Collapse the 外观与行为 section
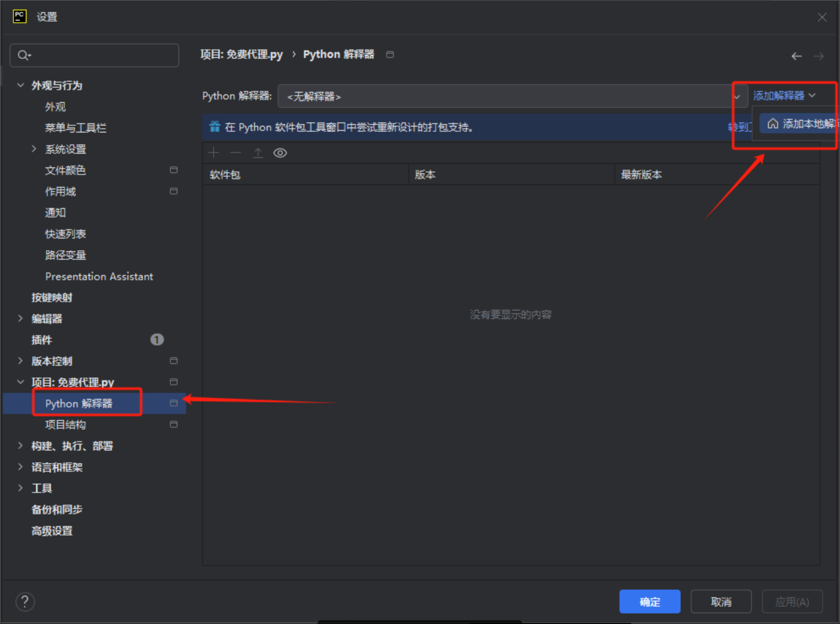This screenshot has width=840, height=624. pyautogui.click(x=21, y=85)
